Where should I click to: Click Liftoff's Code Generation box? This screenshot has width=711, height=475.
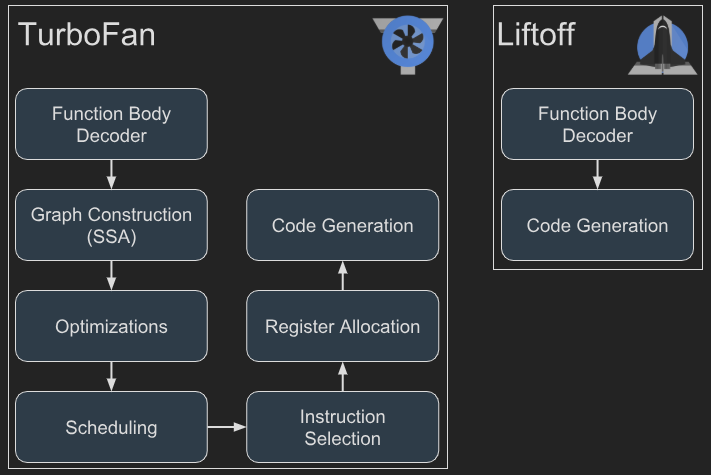click(597, 225)
